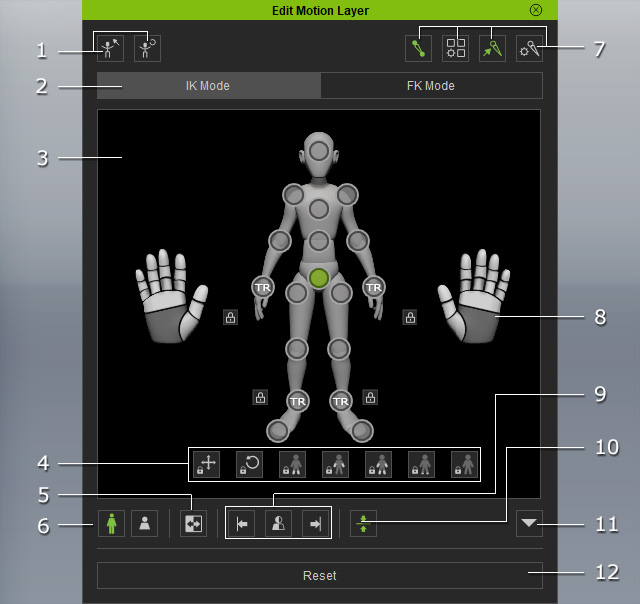Toggle lock-hands figure button

pyautogui.click(x=336, y=464)
